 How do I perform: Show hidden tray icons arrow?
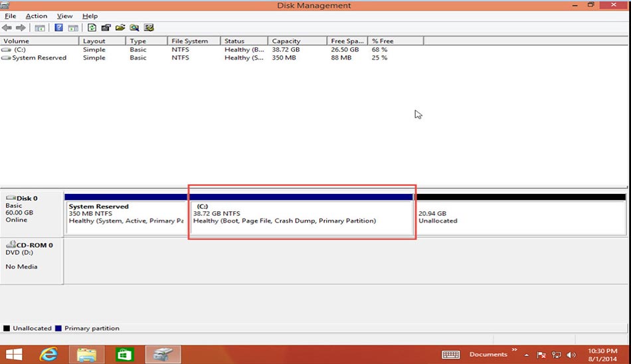(526, 355)
